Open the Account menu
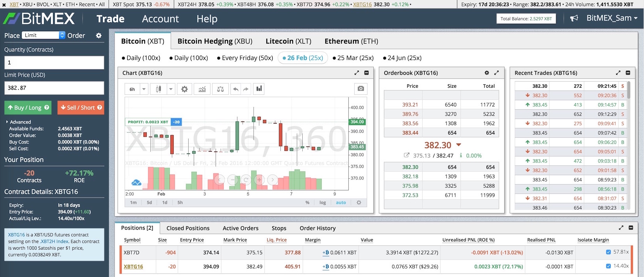644x277 pixels. pos(161,19)
